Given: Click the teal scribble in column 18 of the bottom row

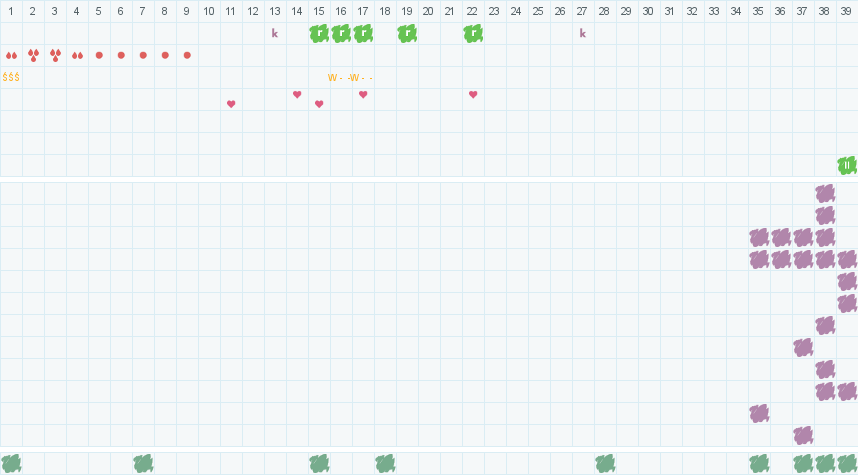Looking at the screenshot, I should [x=385, y=463].
